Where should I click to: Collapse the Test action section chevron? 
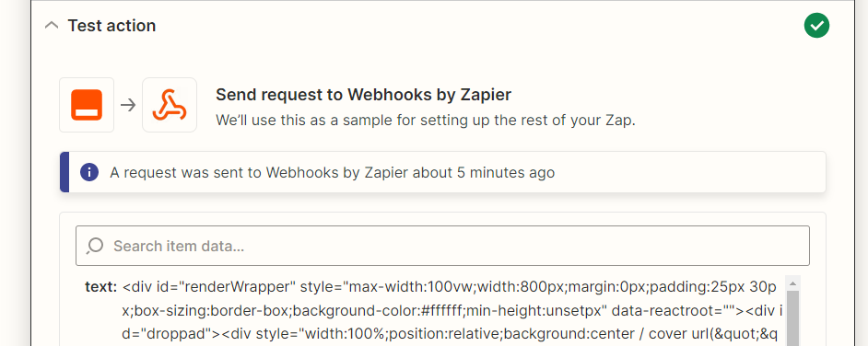pyautogui.click(x=52, y=26)
